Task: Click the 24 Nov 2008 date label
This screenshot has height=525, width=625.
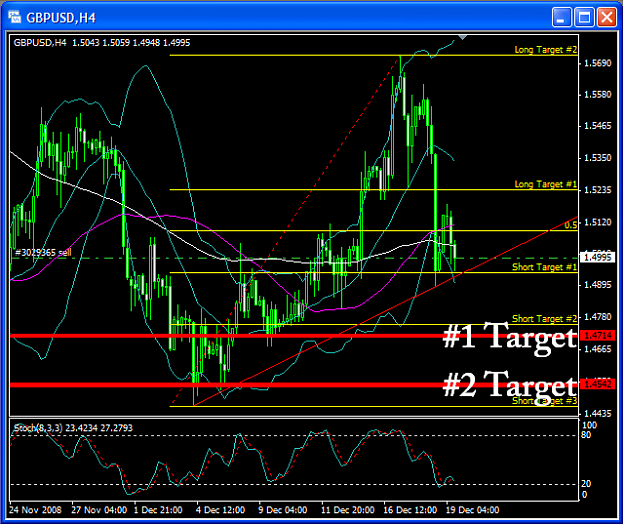Action: 35,510
